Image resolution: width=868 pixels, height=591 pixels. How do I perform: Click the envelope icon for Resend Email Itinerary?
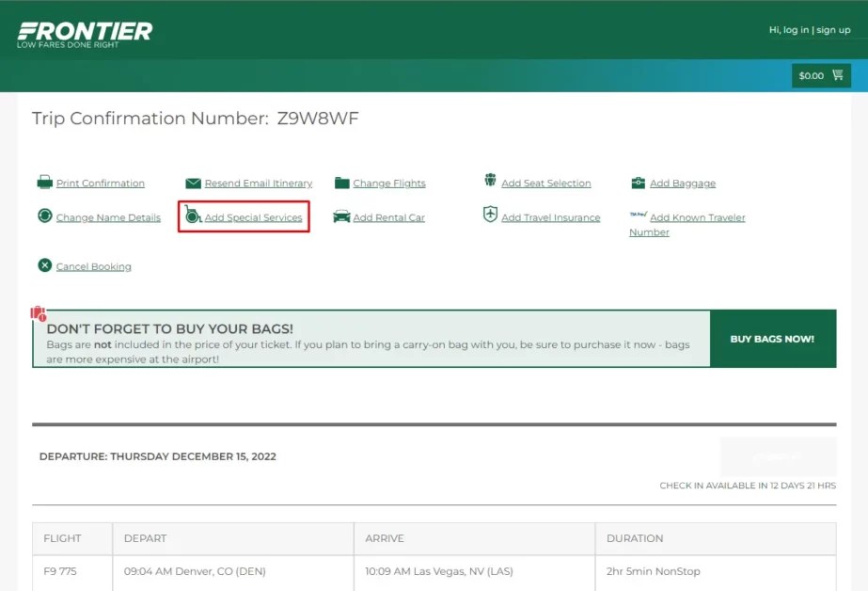click(193, 183)
